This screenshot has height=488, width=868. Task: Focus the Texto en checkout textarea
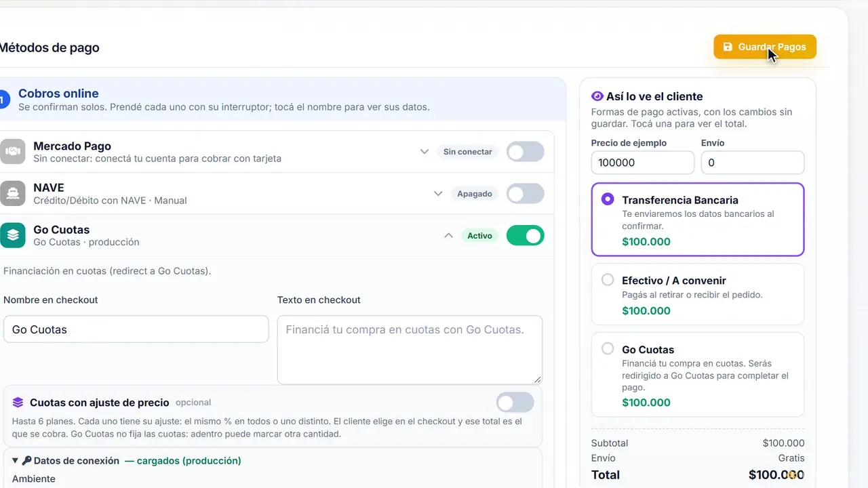point(410,350)
